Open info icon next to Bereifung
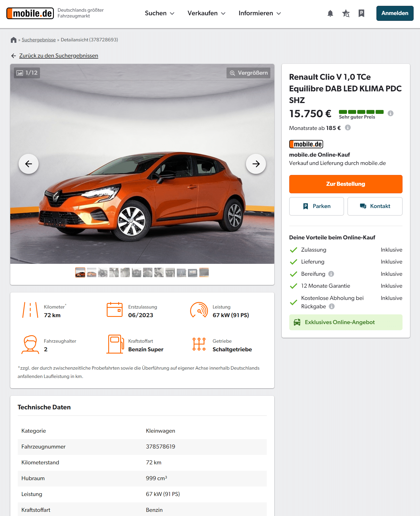Screen dimensions: 420x516 point(331,274)
